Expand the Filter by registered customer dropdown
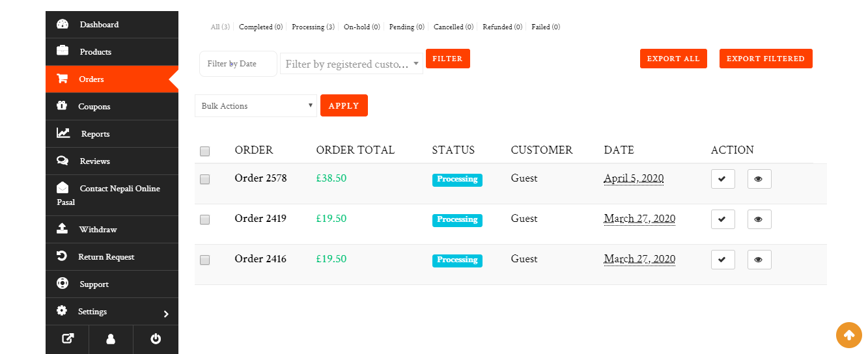This screenshot has width=868, height=354. [x=352, y=64]
